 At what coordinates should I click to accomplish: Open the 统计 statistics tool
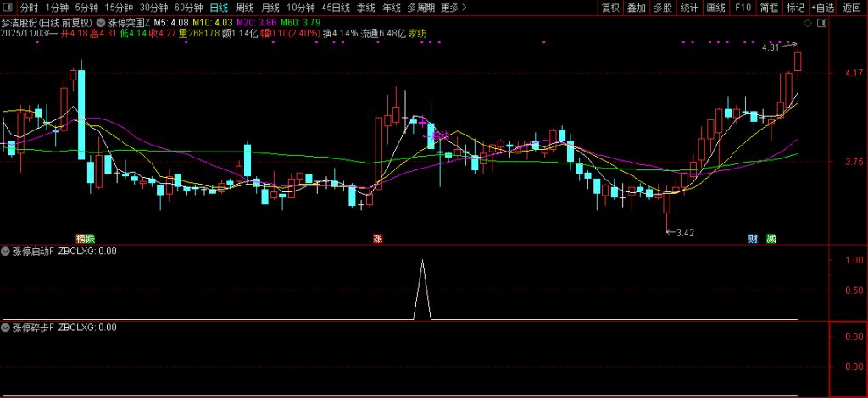tap(689, 8)
